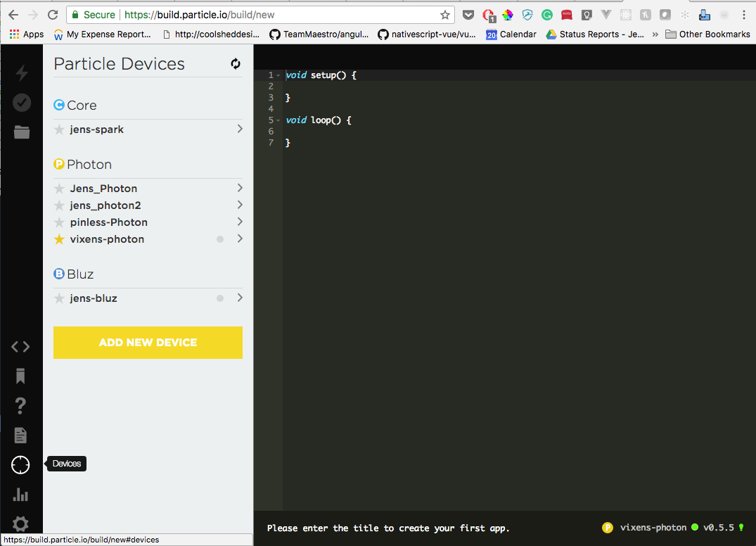The image size is (756, 546).
Task: Show more bookmarks overflow chevron
Action: click(x=655, y=34)
